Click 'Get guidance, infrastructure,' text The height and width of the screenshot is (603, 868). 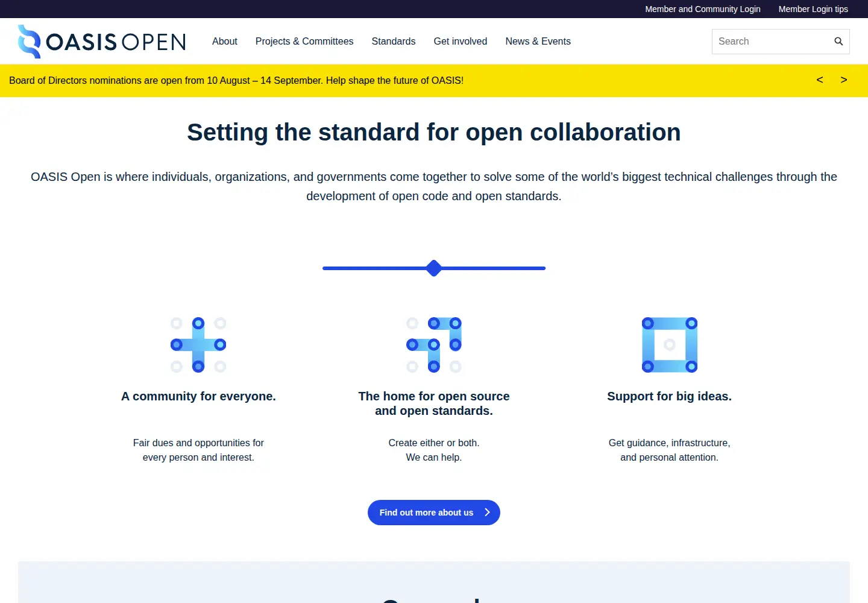tap(670, 443)
